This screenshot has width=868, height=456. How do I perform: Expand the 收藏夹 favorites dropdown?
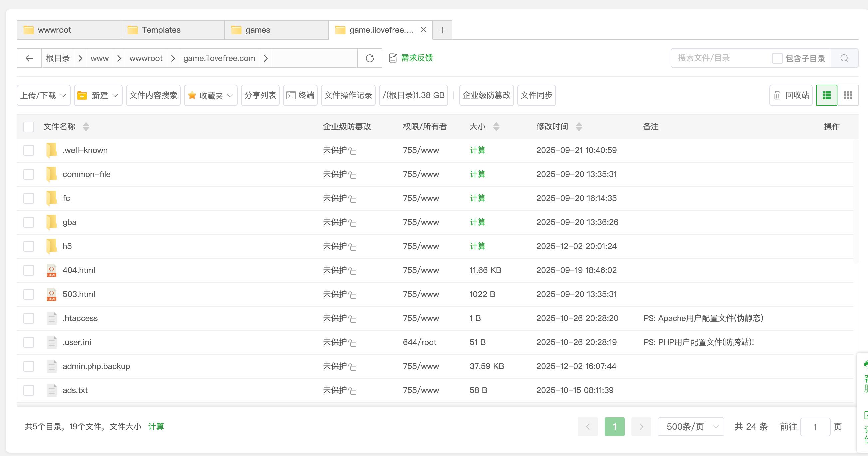(x=211, y=95)
